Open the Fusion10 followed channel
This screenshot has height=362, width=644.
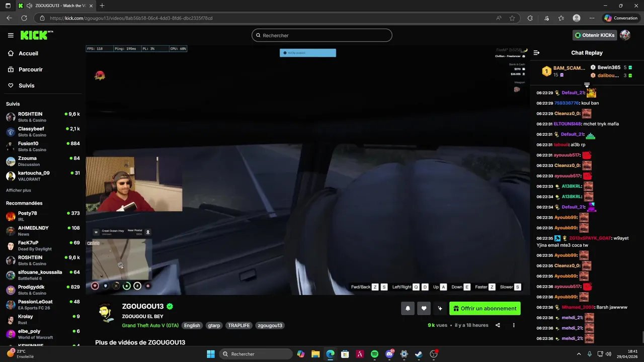pyautogui.click(x=42, y=146)
